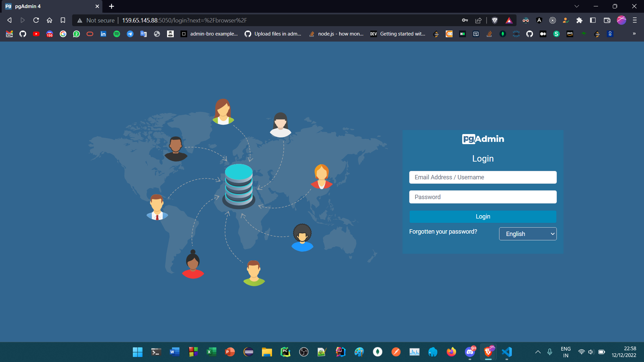
Task: Click the Login button
Action: pyautogui.click(x=483, y=217)
